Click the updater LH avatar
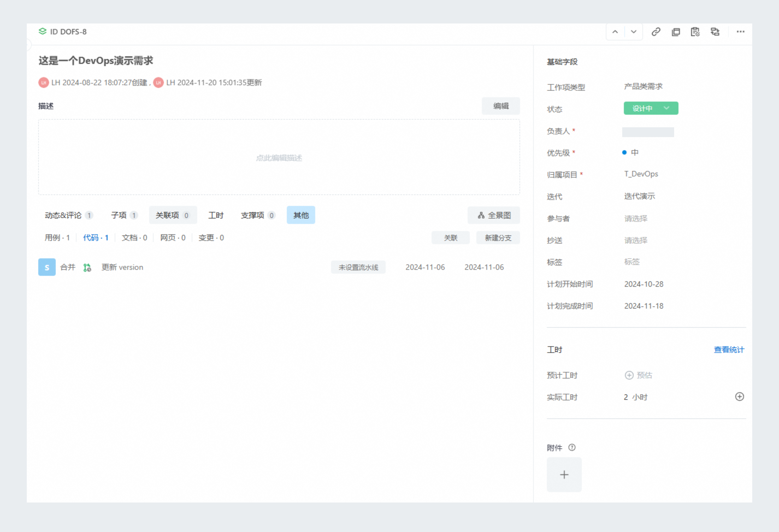 (158, 82)
